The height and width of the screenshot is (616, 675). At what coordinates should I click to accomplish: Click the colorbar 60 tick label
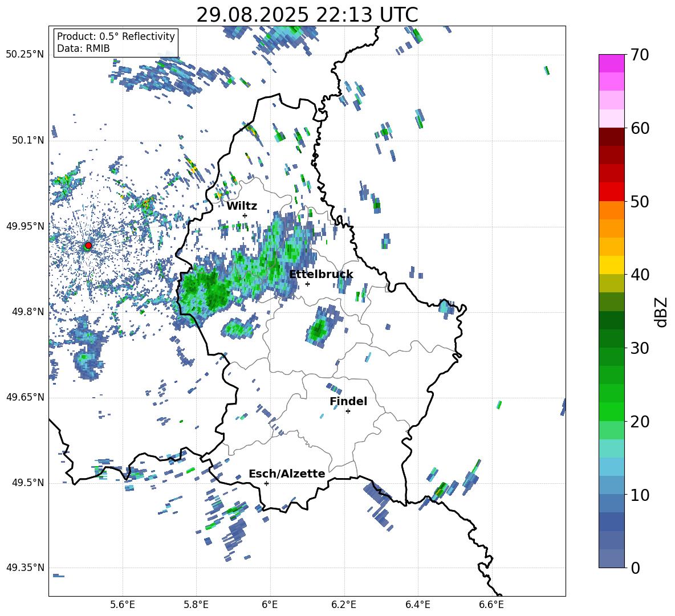tap(640, 128)
